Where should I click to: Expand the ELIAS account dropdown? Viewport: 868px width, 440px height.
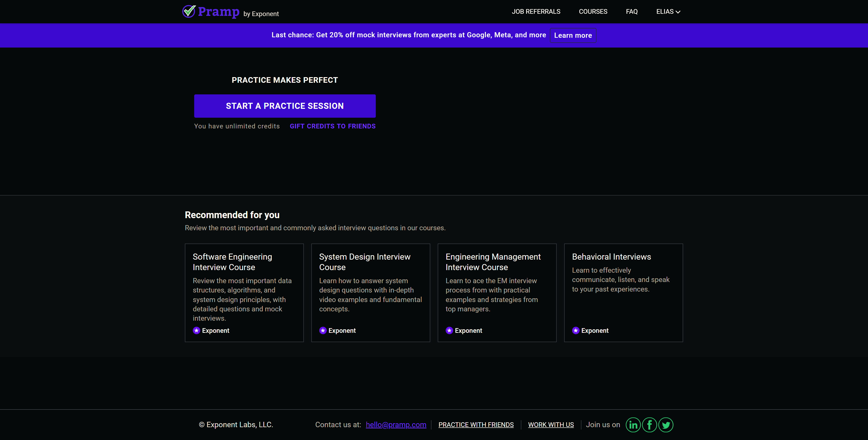668,11
